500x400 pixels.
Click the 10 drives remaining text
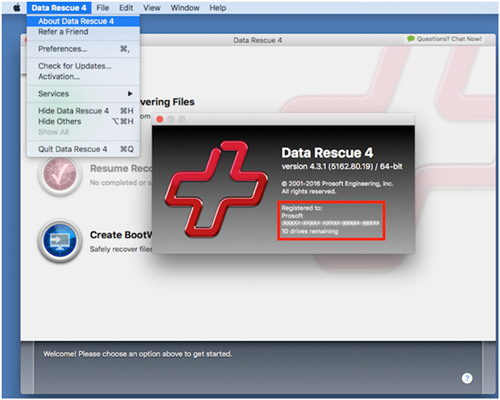click(310, 231)
